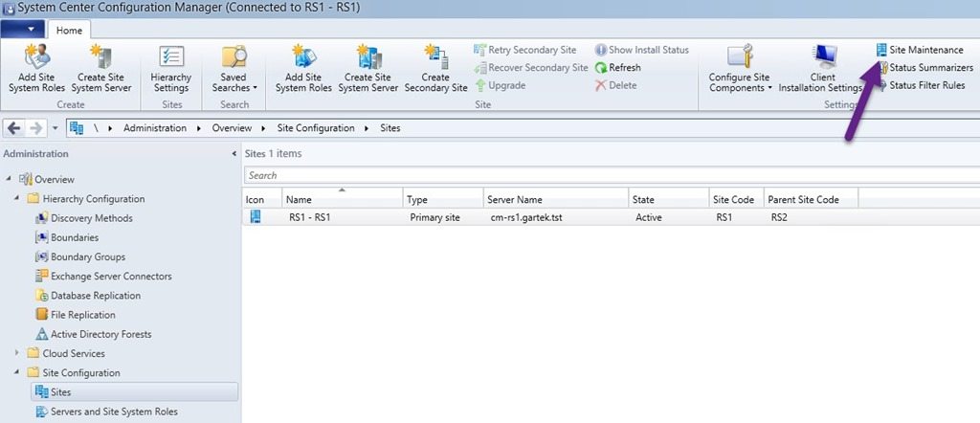Open Client Installation Settings
980x423 pixels.
point(822,69)
